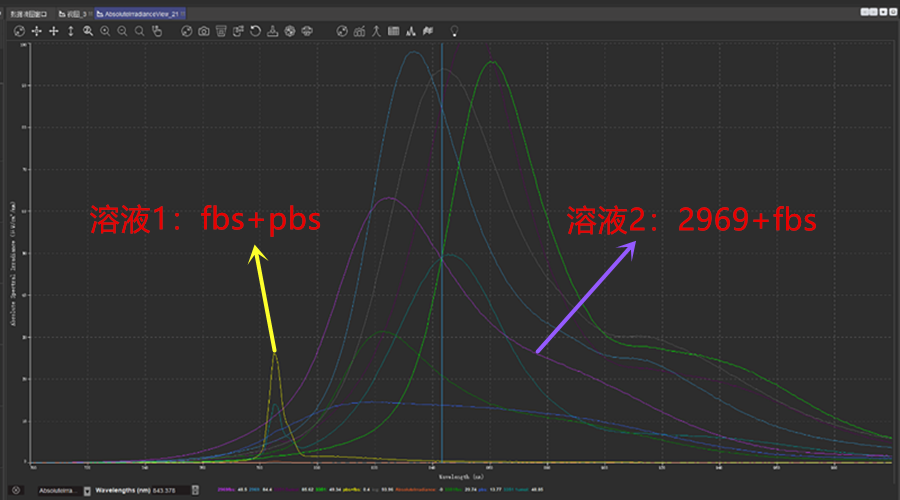Click the peak finder icon
The image size is (900, 500).
[x=376, y=32]
